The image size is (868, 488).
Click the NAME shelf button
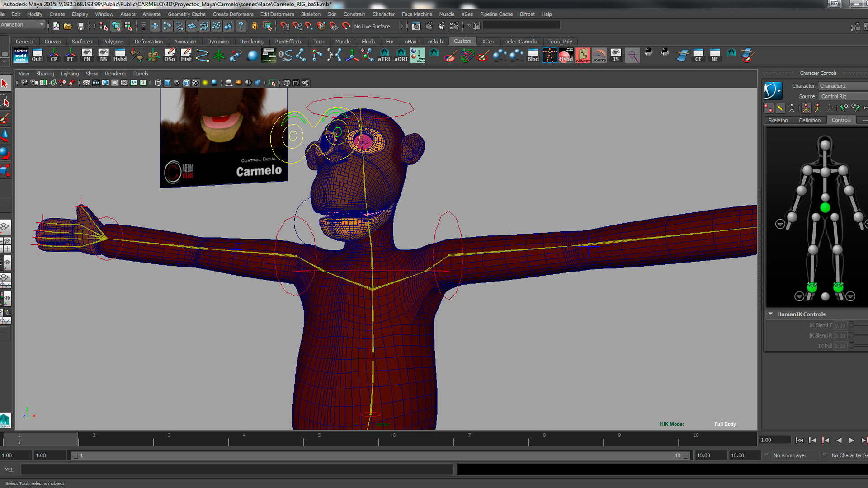tap(583, 55)
